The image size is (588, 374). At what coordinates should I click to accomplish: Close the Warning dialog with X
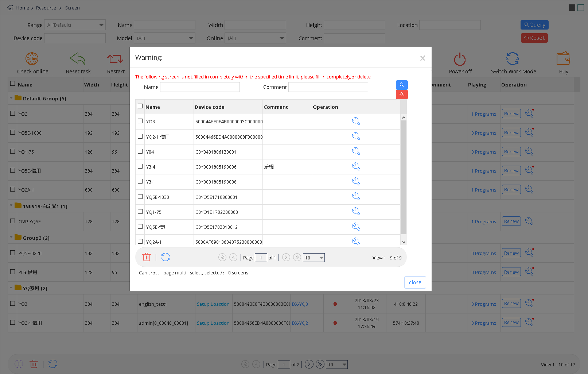[x=422, y=58]
